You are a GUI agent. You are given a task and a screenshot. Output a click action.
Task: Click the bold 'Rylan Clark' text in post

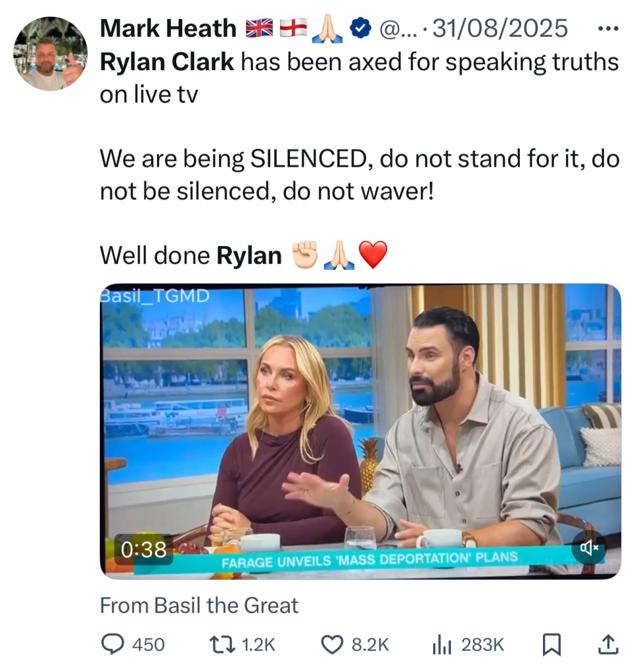167,62
